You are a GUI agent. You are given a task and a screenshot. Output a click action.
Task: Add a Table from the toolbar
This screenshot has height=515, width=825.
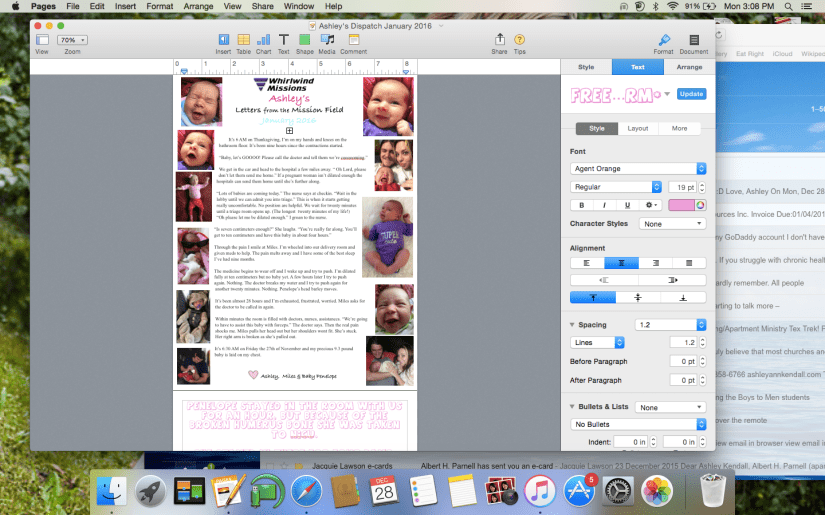click(244, 39)
